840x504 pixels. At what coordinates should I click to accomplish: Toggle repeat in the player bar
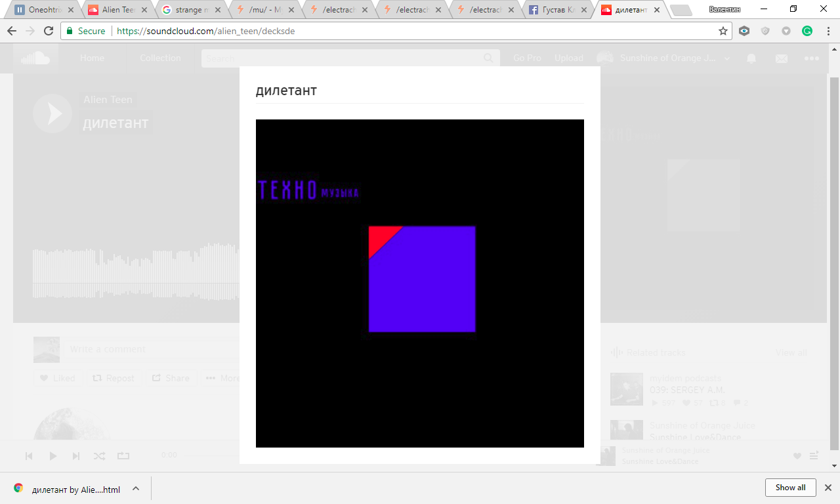(x=123, y=455)
